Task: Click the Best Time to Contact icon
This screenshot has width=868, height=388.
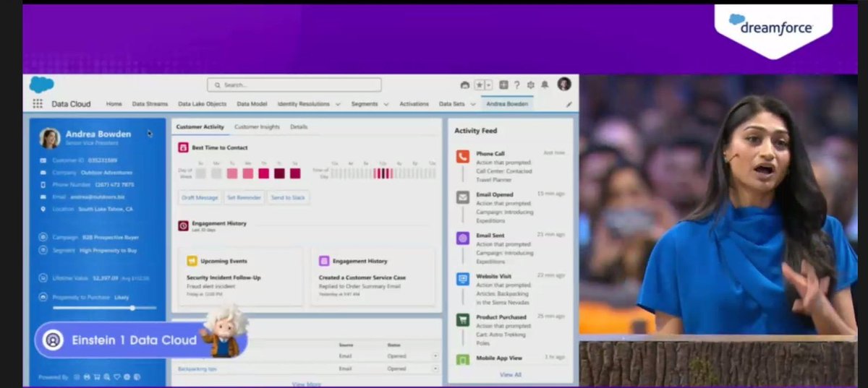Action: [x=184, y=147]
